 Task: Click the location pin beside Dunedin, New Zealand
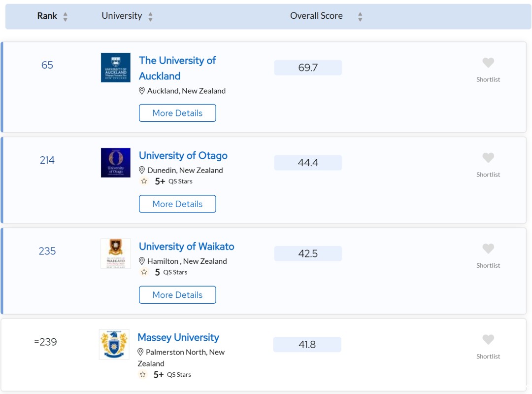142,170
